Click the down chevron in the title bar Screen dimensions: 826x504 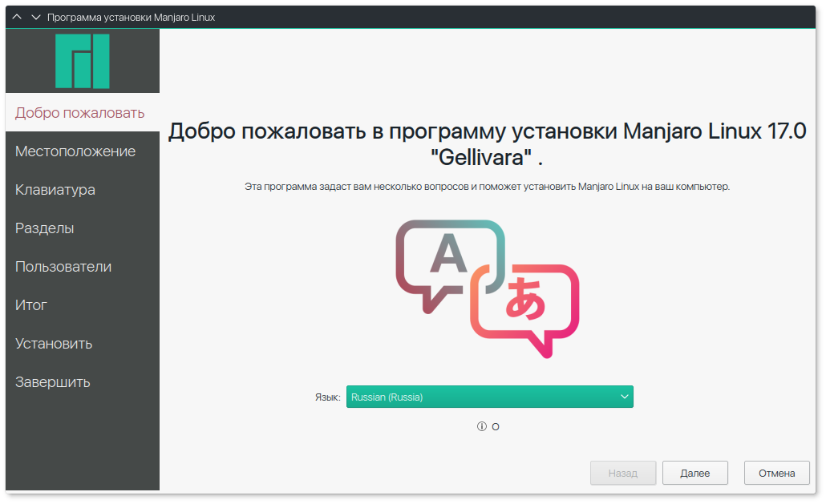coord(35,17)
